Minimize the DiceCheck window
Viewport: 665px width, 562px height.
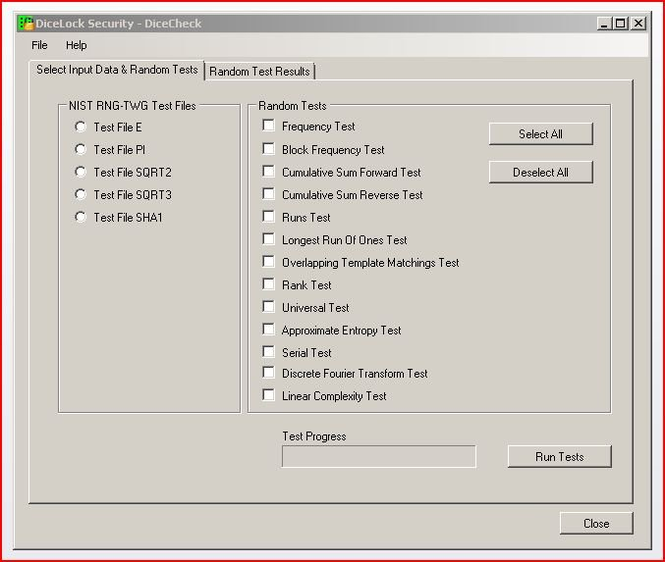pos(604,23)
